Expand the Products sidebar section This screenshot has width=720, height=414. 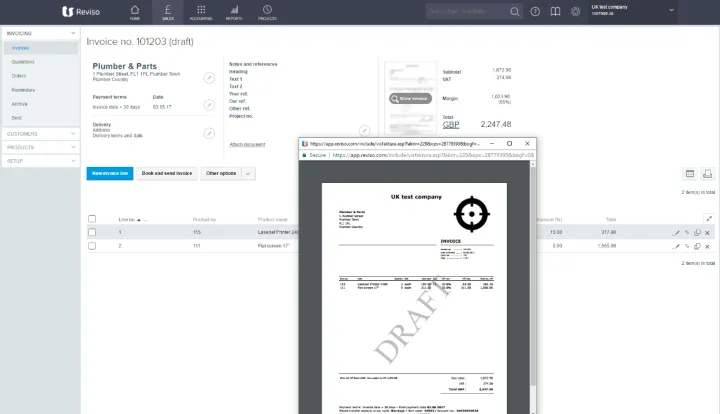38,147
